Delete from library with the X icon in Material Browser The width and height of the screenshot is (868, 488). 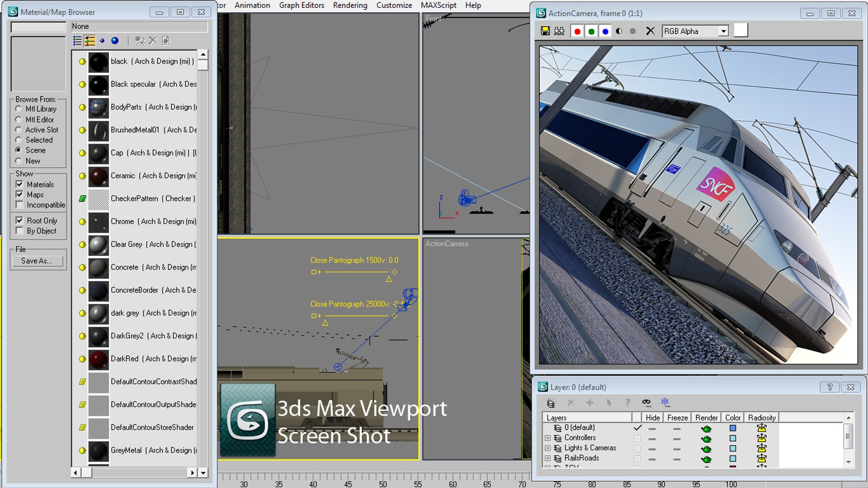coord(153,41)
